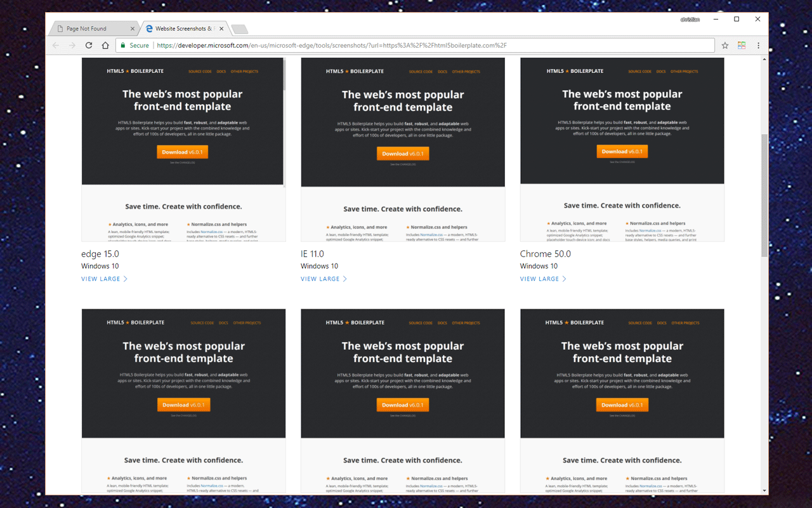Image resolution: width=812 pixels, height=508 pixels.
Task: Click the scrollbar up arrow
Action: (764, 60)
